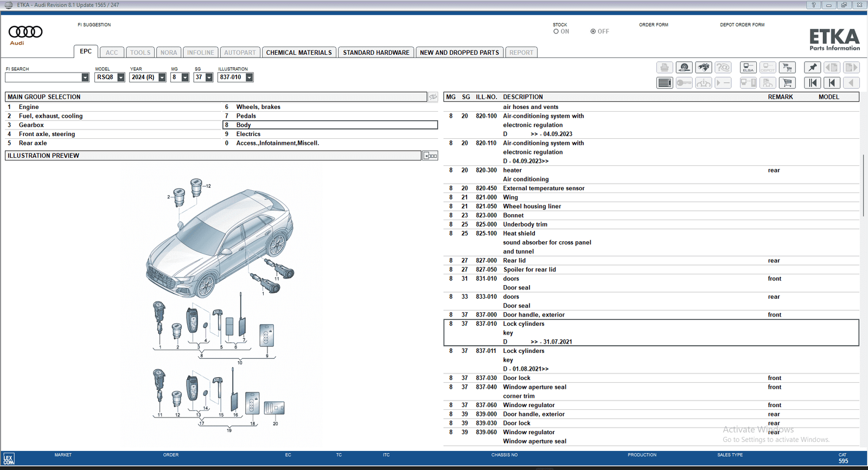Click the Audi rings logo
This screenshot has height=470, width=868.
point(25,32)
